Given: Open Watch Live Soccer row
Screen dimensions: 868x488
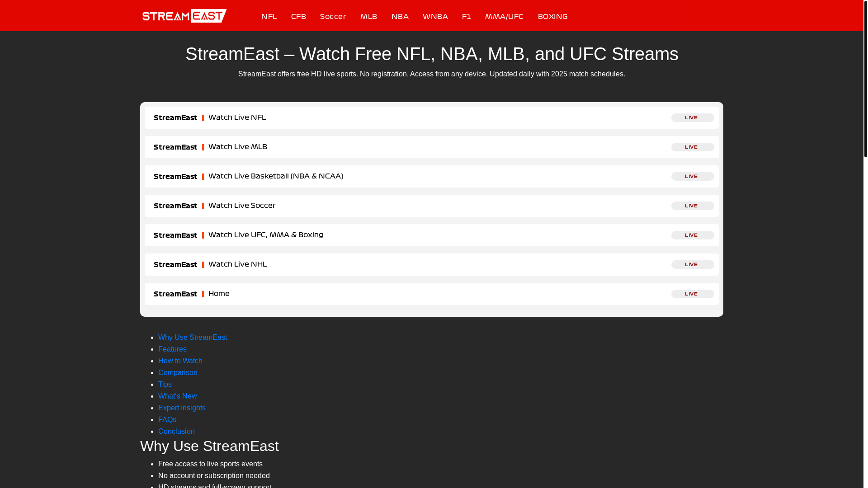Looking at the screenshot, I should [432, 206].
